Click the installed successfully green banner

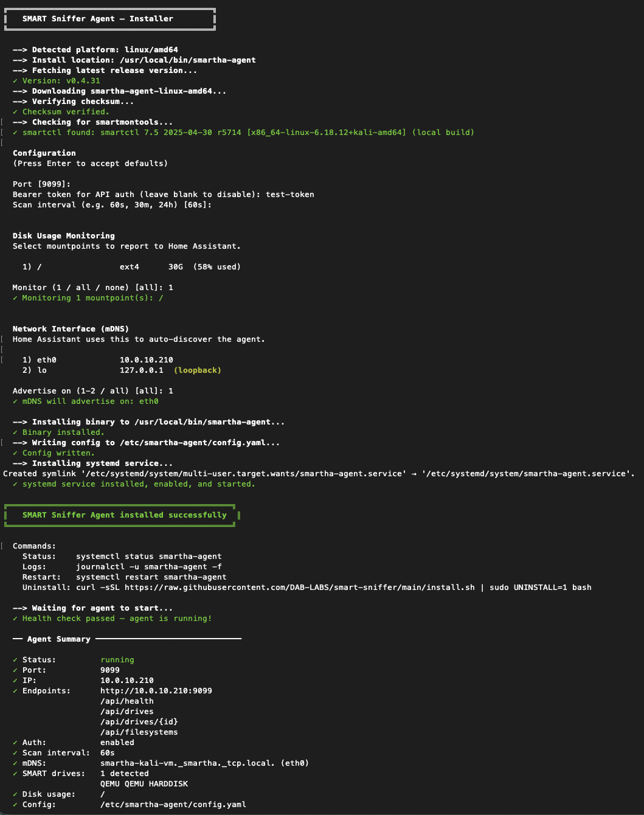point(122,515)
